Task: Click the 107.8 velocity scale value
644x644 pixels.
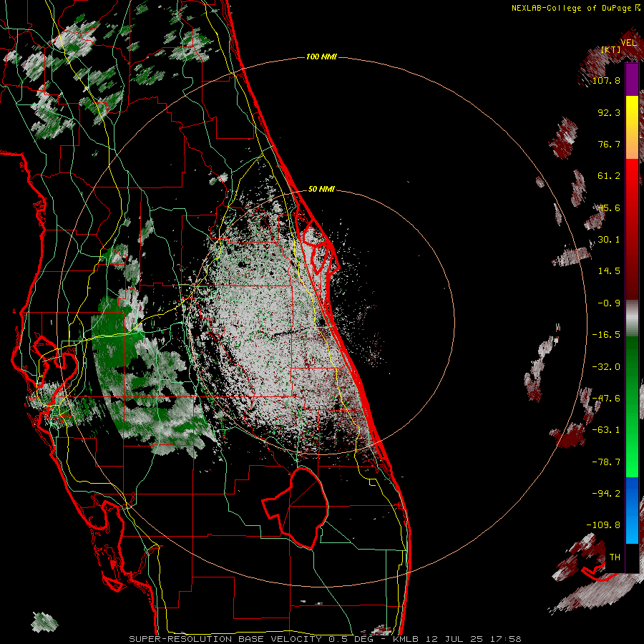Action: tap(606, 81)
